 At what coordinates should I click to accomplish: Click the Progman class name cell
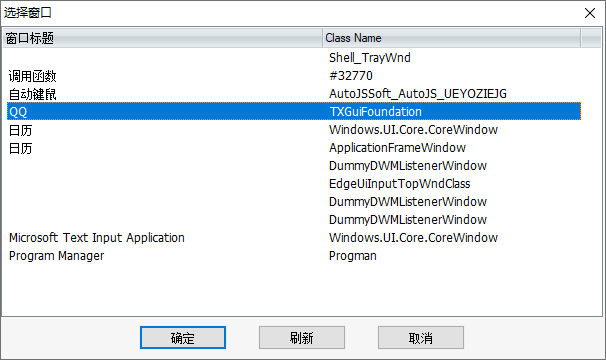click(x=352, y=256)
